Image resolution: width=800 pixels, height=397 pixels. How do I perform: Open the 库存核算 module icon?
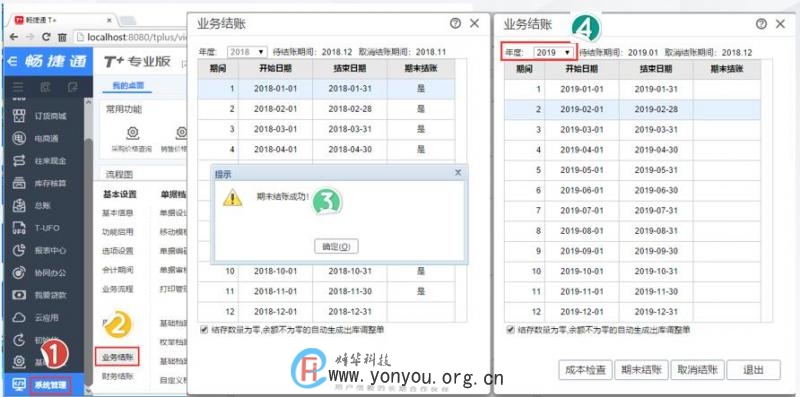[19, 183]
